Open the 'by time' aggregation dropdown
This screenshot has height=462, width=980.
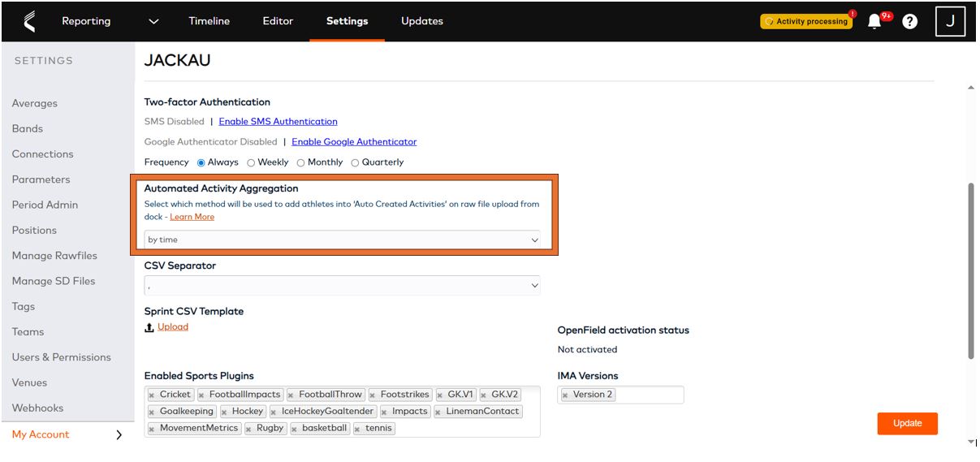coord(342,240)
